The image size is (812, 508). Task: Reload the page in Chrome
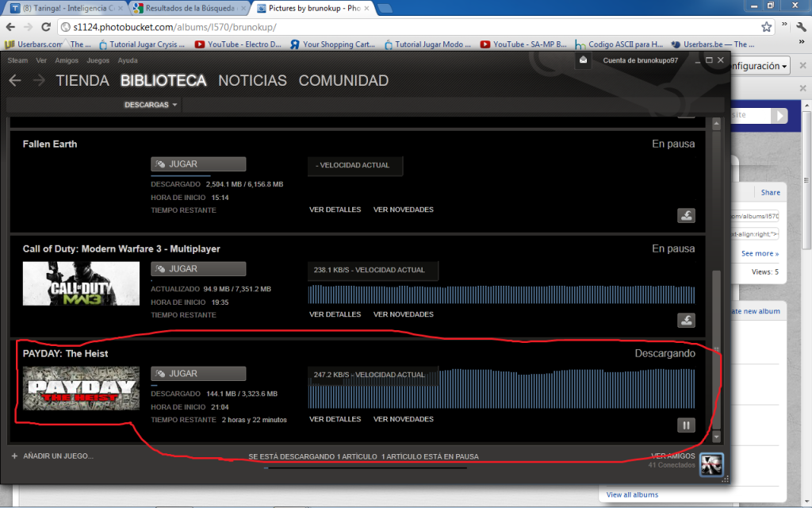tap(46, 27)
